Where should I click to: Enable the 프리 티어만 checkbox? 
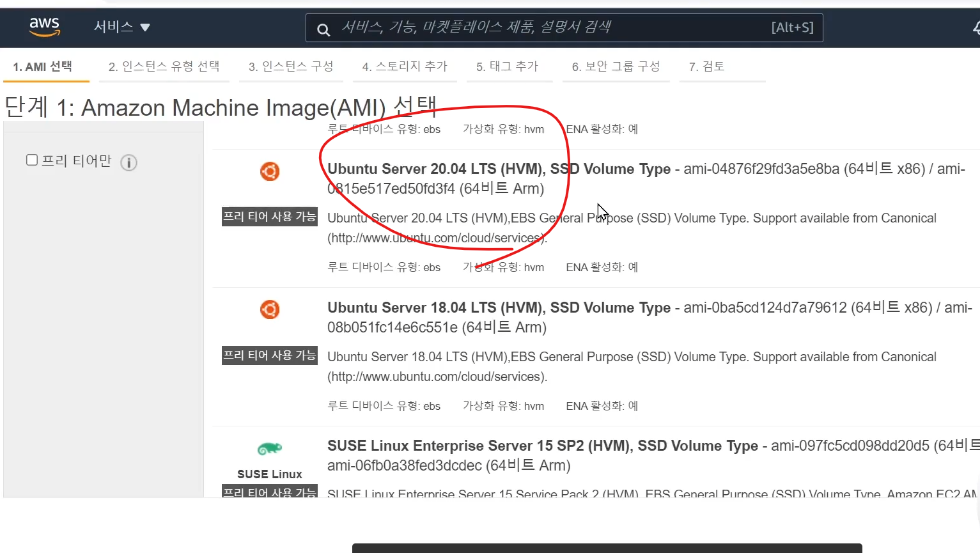coord(32,160)
